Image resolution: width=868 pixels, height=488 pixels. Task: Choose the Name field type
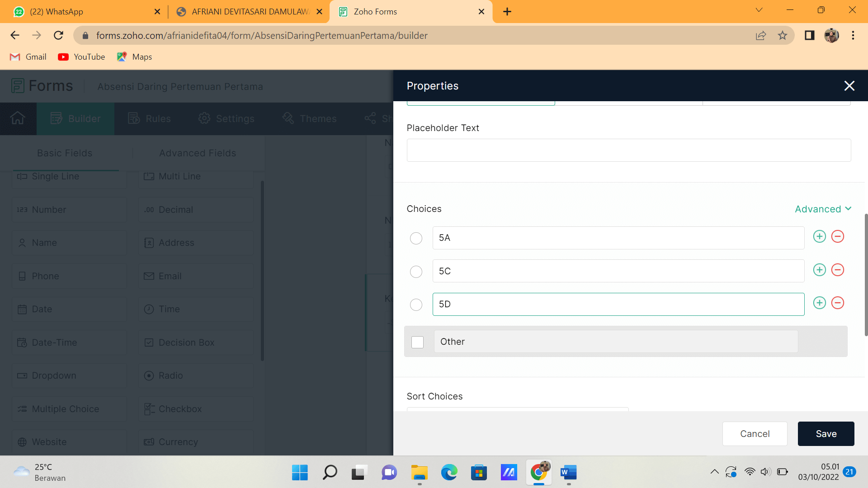pos(69,243)
